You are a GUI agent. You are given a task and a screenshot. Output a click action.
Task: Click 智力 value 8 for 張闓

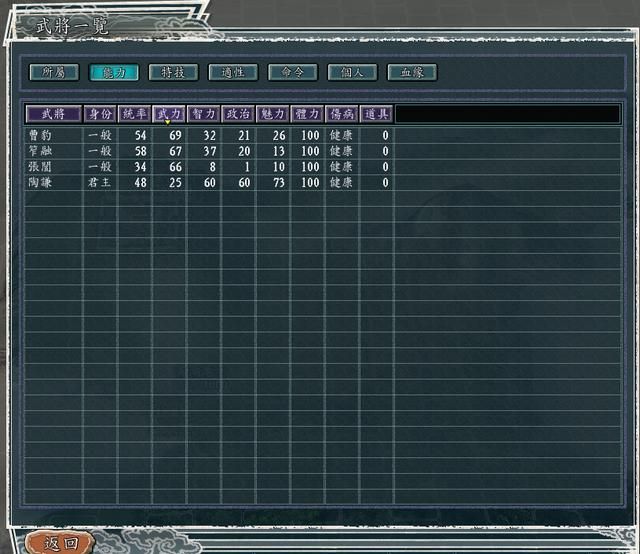pos(213,167)
